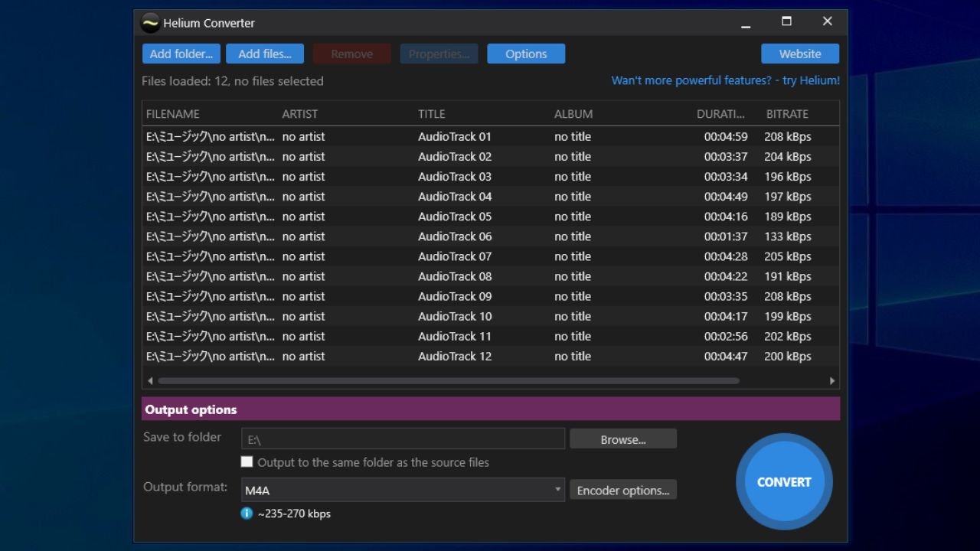This screenshot has width=980, height=551.
Task: Minimize the Helium Converter window
Action: point(746,23)
